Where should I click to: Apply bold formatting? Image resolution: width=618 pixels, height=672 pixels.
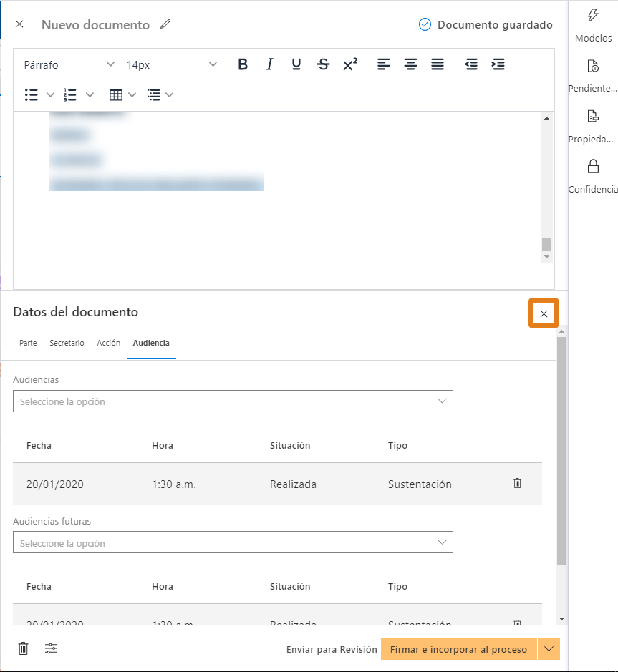(243, 64)
